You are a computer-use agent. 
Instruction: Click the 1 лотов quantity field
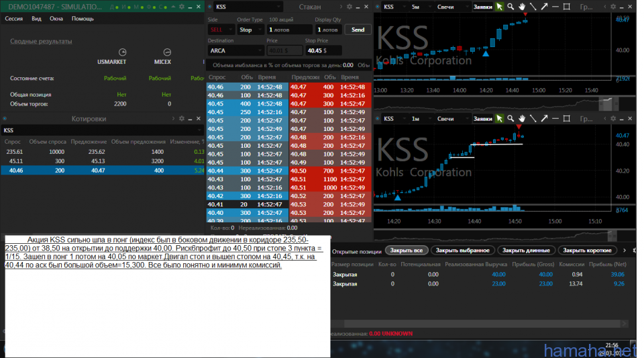[x=290, y=30]
